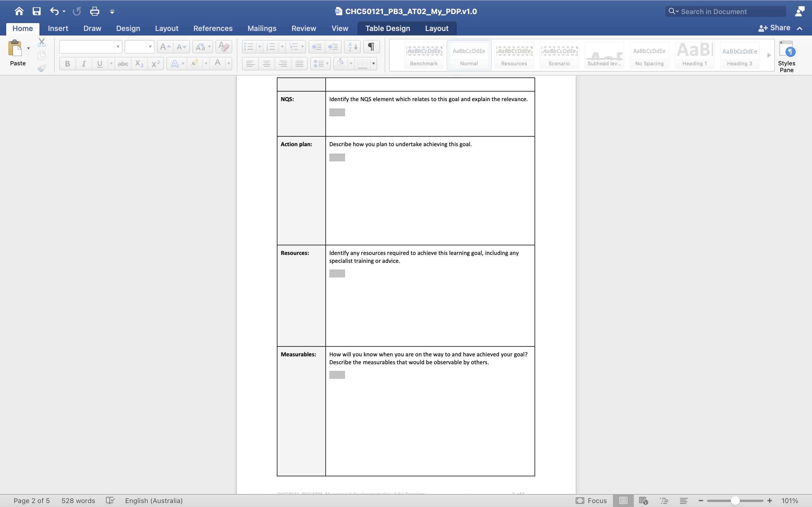Apply center alignment
812x507 pixels.
click(x=266, y=63)
